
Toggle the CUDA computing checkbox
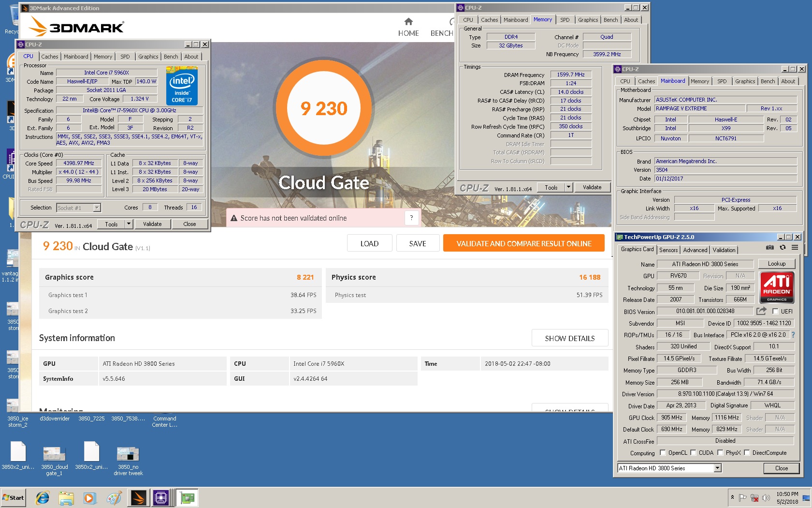point(693,453)
